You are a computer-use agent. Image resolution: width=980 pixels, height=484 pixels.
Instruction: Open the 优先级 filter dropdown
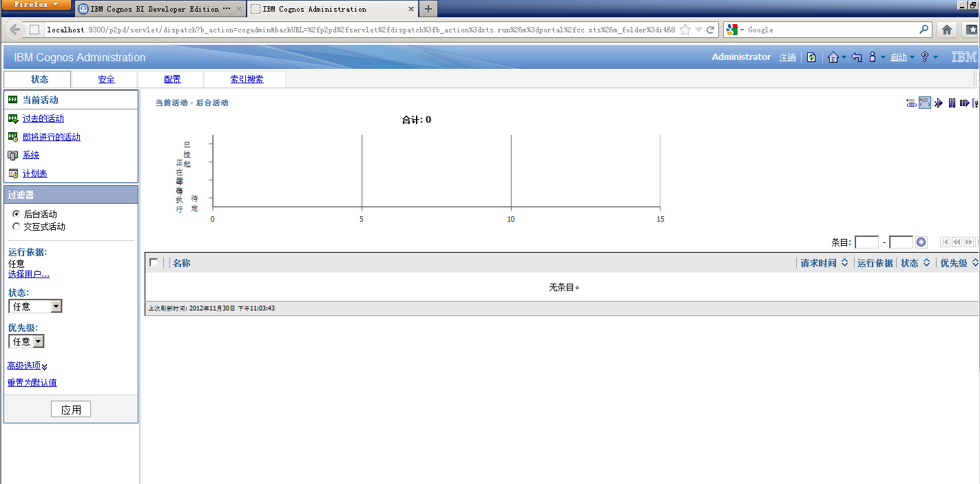click(26, 341)
